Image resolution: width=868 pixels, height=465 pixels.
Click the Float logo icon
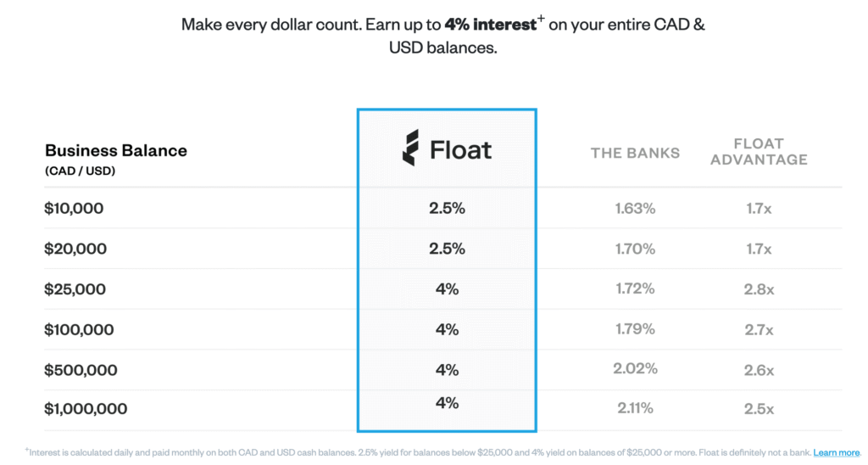point(410,148)
